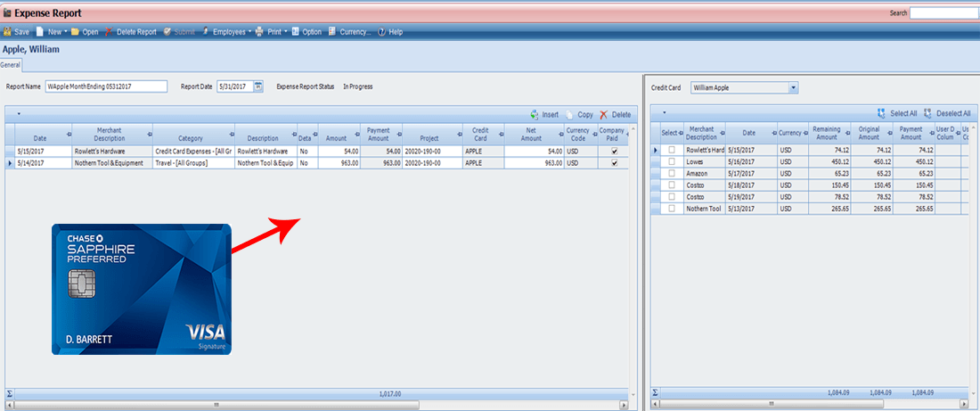Screen dimensions: 980x411
Task: Click pin icon on Payment Amount in expense grid
Action: pyautogui.click(x=397, y=135)
